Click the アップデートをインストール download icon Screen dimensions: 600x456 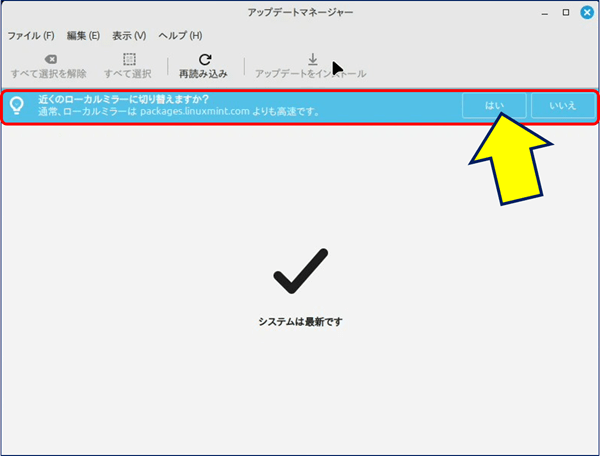[x=313, y=59]
